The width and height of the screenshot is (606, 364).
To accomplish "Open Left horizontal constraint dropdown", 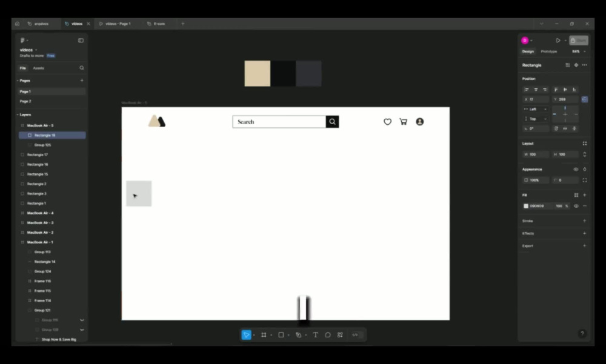I will (536, 109).
